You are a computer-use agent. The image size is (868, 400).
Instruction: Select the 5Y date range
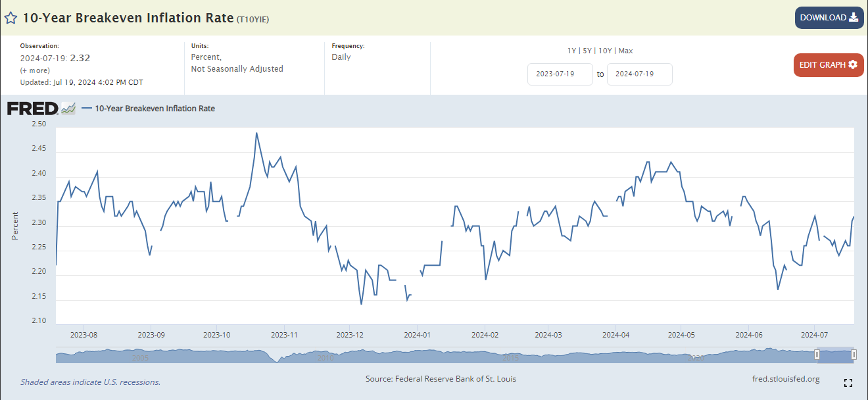tap(587, 51)
